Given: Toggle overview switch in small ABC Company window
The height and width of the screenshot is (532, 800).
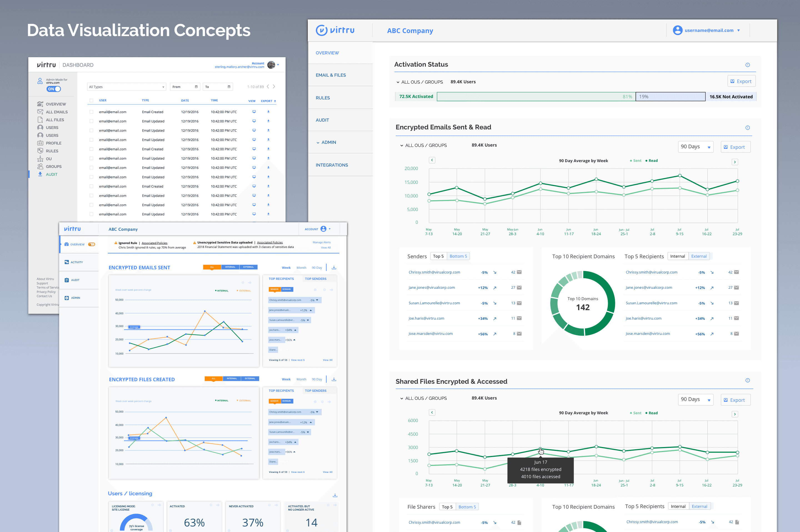Looking at the screenshot, I should (91, 244).
